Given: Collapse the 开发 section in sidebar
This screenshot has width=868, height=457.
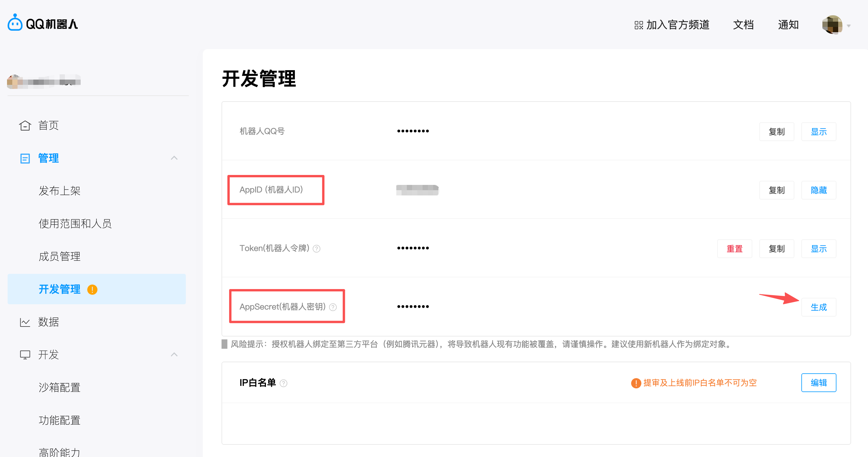Looking at the screenshot, I should point(174,355).
